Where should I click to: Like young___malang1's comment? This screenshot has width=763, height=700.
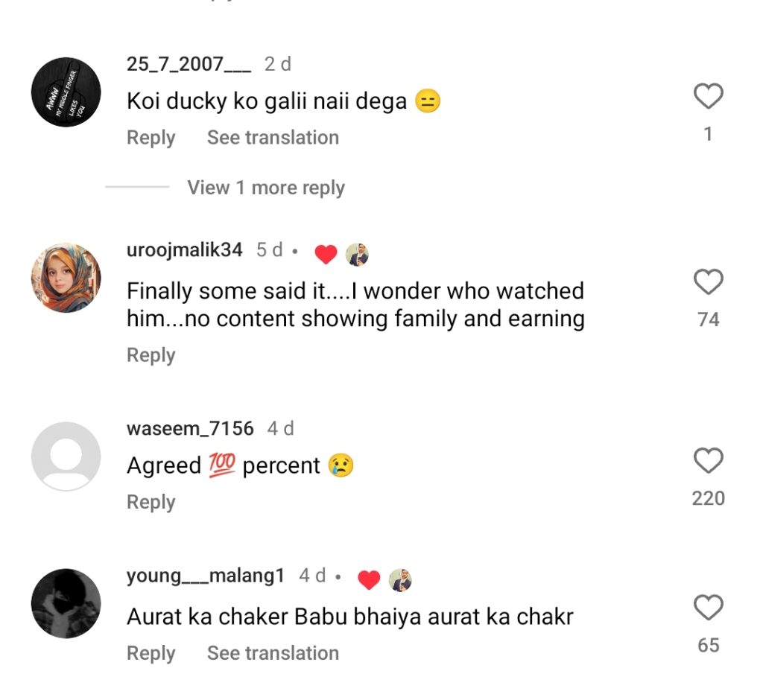[708, 608]
